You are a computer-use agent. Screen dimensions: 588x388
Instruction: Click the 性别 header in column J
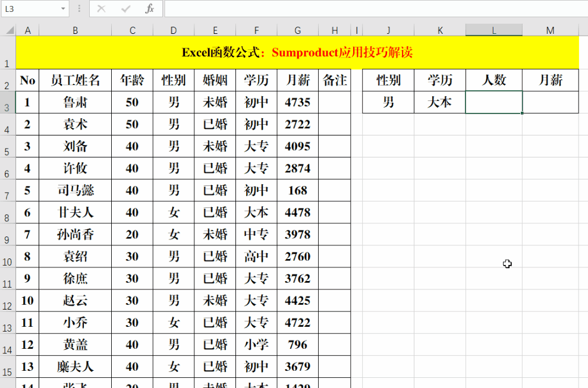(388, 80)
